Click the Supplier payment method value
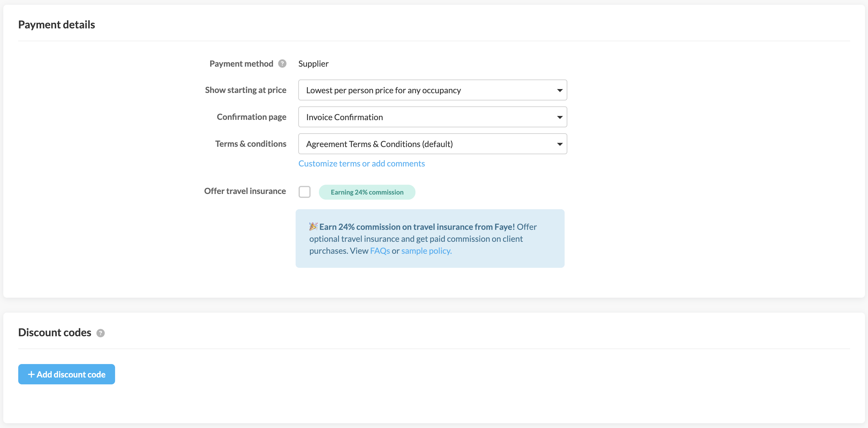Image resolution: width=868 pixels, height=428 pixels. pyautogui.click(x=313, y=64)
